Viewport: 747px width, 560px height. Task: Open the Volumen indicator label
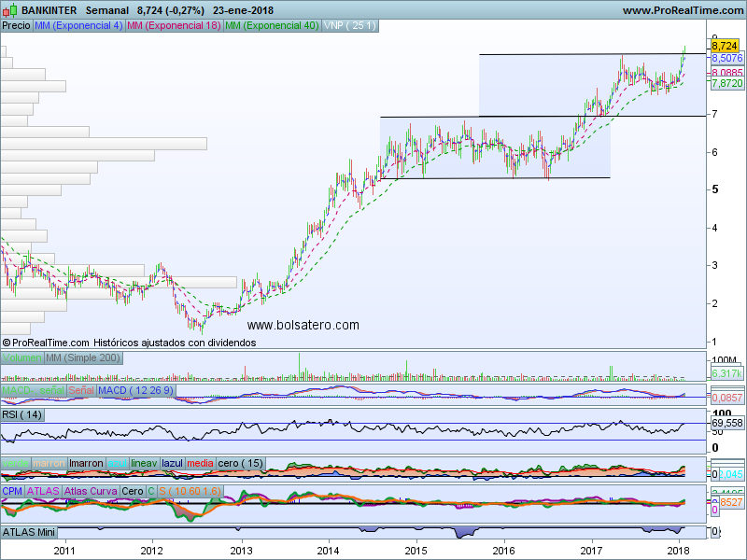21,357
